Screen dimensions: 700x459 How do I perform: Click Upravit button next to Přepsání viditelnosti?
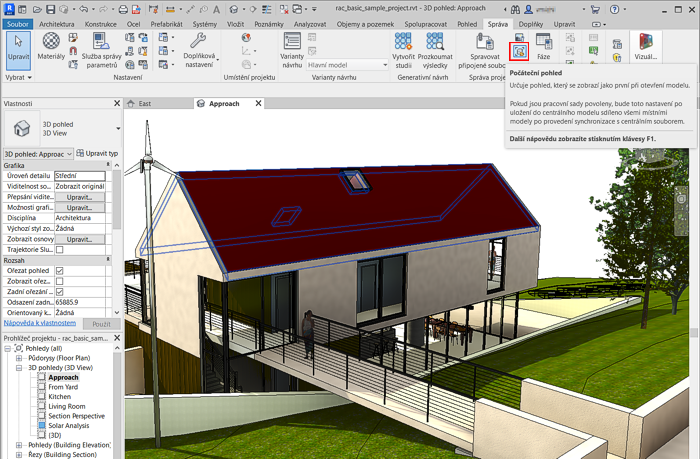tap(79, 197)
